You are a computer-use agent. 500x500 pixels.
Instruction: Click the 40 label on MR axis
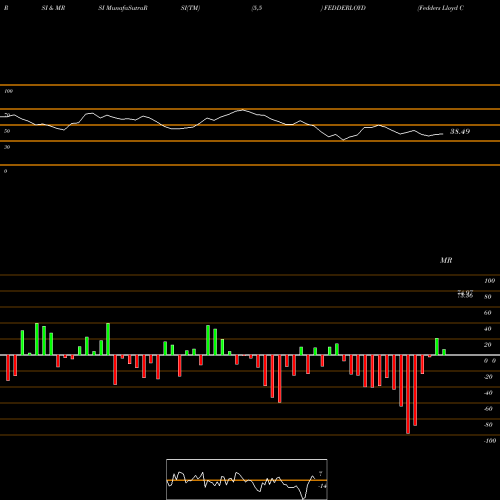[x=487, y=329]
